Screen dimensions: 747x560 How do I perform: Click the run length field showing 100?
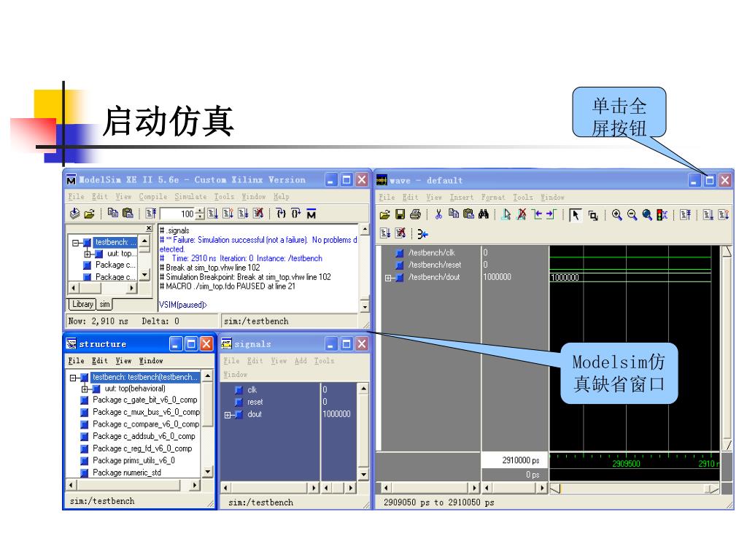[178, 214]
